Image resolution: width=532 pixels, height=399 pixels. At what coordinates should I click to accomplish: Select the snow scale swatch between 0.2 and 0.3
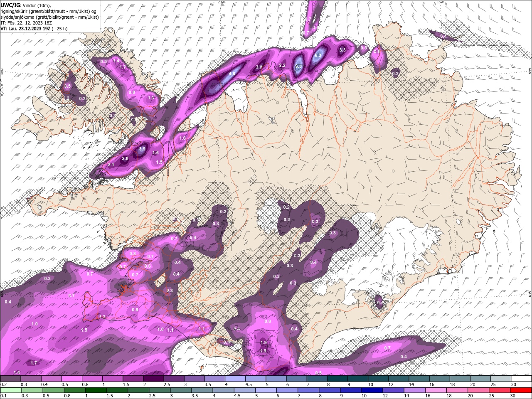point(10,379)
